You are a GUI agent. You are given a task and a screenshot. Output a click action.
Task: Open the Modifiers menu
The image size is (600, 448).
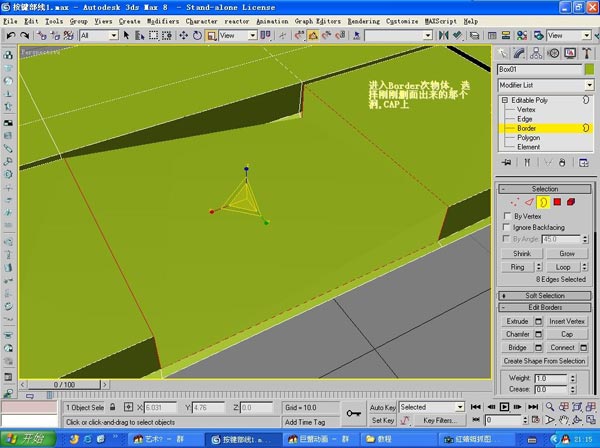(x=163, y=21)
